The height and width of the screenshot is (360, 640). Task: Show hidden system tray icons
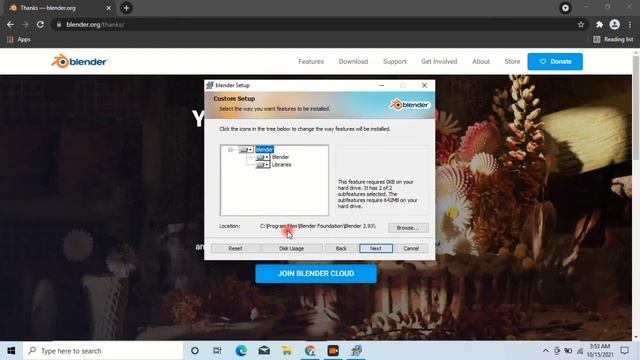tap(545, 351)
